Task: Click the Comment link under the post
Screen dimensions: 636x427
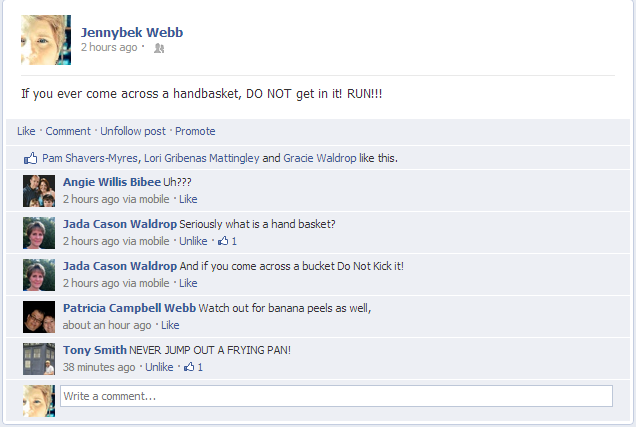Action: coord(68,131)
